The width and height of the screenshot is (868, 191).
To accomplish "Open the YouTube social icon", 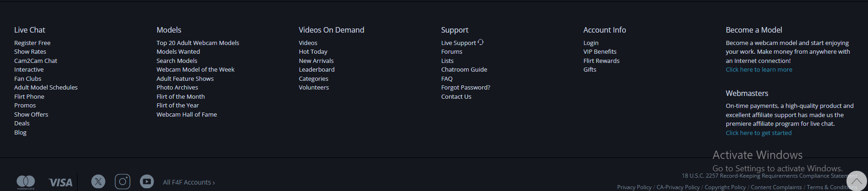I will click(147, 182).
